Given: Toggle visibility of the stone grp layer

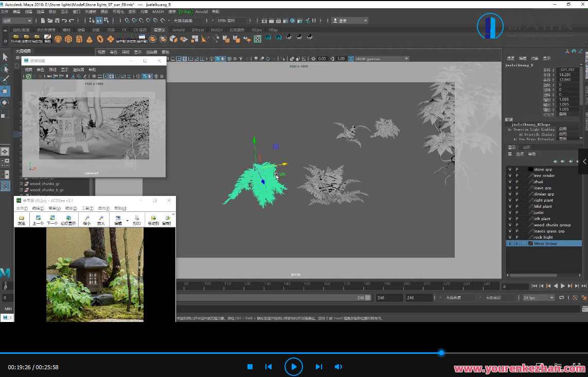Looking at the screenshot, I should click(x=509, y=169).
